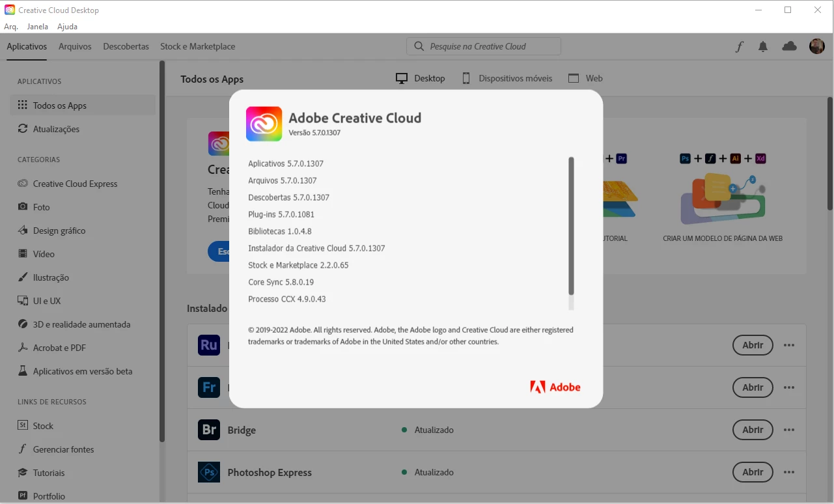This screenshot has height=504, width=834.
Task: Click the Processo CCX 4.9.0.43 entry
Action: (x=287, y=299)
